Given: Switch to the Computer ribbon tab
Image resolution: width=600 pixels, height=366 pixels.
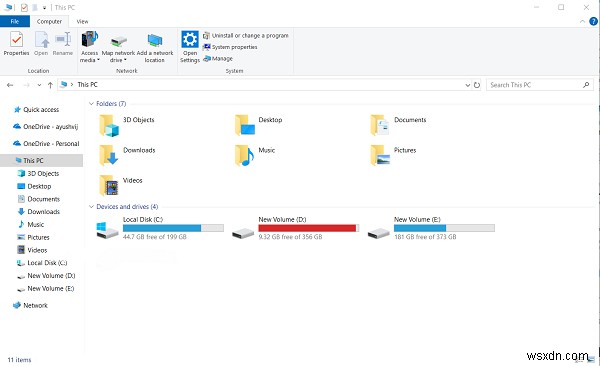Looking at the screenshot, I should click(x=49, y=21).
